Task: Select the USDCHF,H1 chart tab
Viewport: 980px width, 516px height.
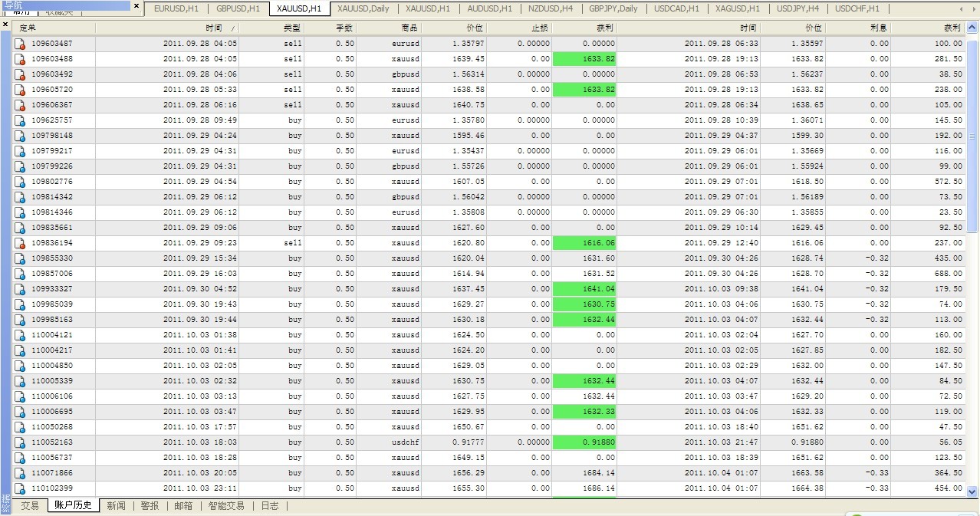Action: [x=857, y=8]
